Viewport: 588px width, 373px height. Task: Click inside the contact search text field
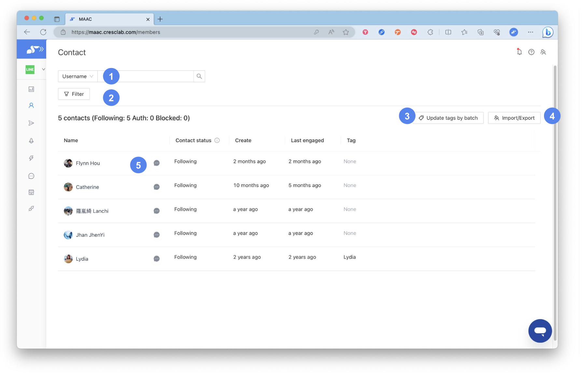pyautogui.click(x=156, y=76)
